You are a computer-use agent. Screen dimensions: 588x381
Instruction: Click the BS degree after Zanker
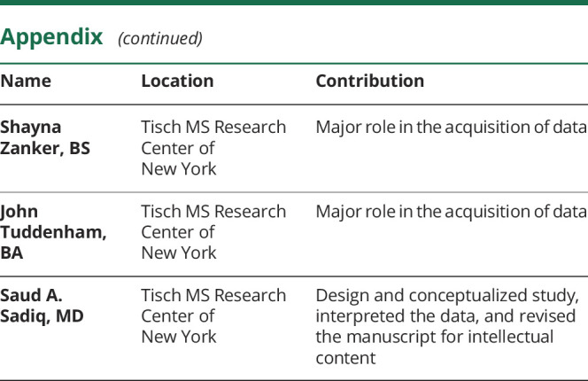80,149
